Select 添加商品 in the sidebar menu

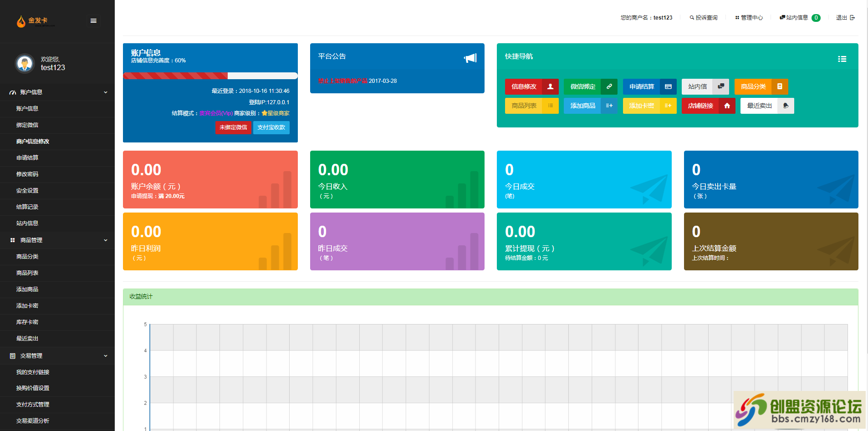(57, 289)
